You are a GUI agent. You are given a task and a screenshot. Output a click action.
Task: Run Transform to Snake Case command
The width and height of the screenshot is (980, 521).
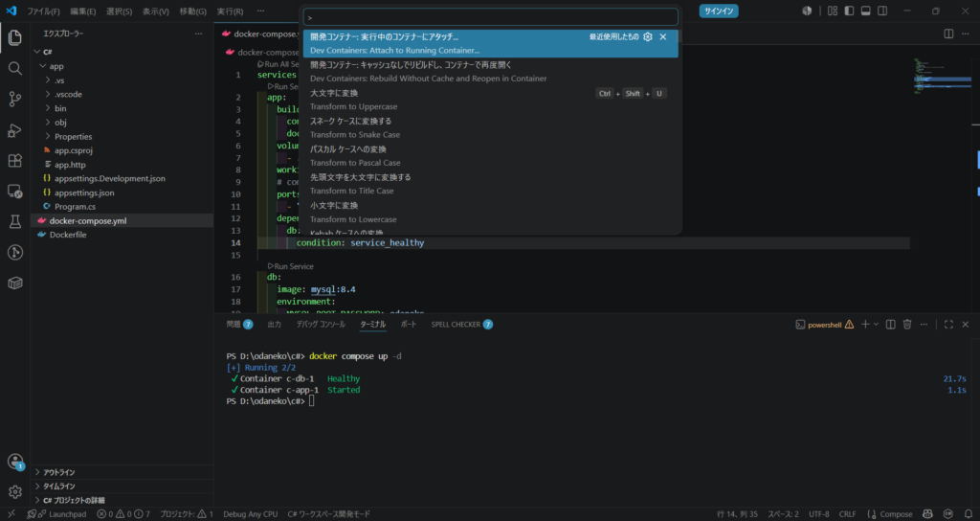point(491,127)
